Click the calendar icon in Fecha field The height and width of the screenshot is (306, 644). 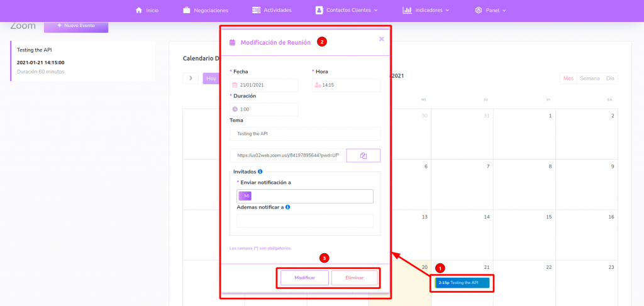(x=235, y=85)
